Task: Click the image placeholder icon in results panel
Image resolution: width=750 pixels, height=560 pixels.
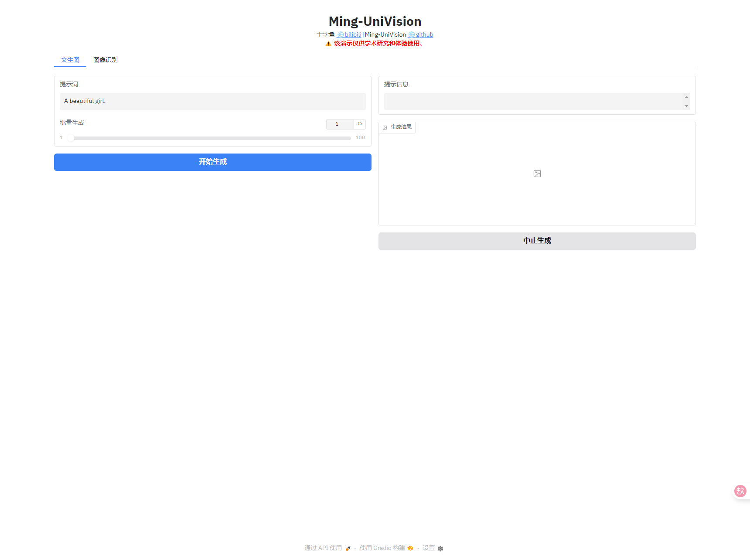Action: (x=537, y=174)
